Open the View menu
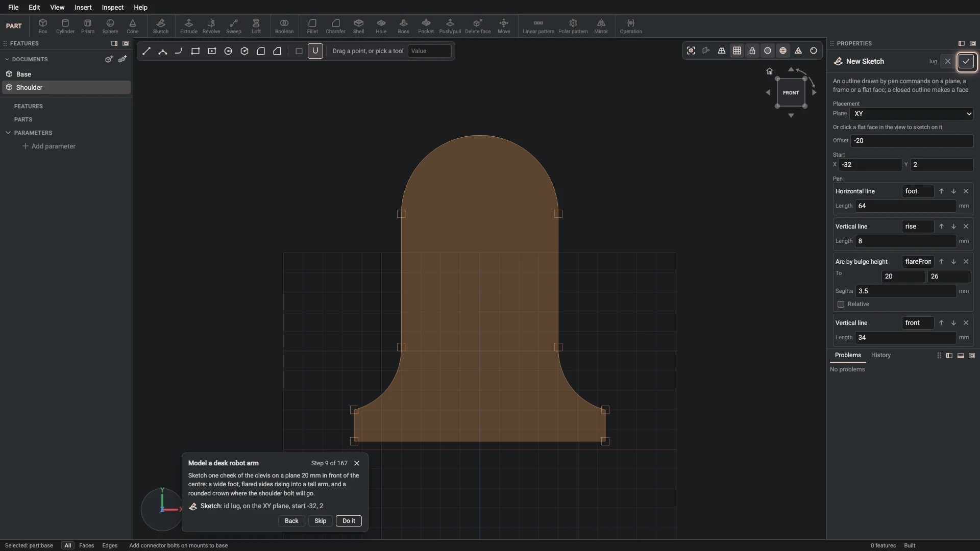 click(57, 7)
